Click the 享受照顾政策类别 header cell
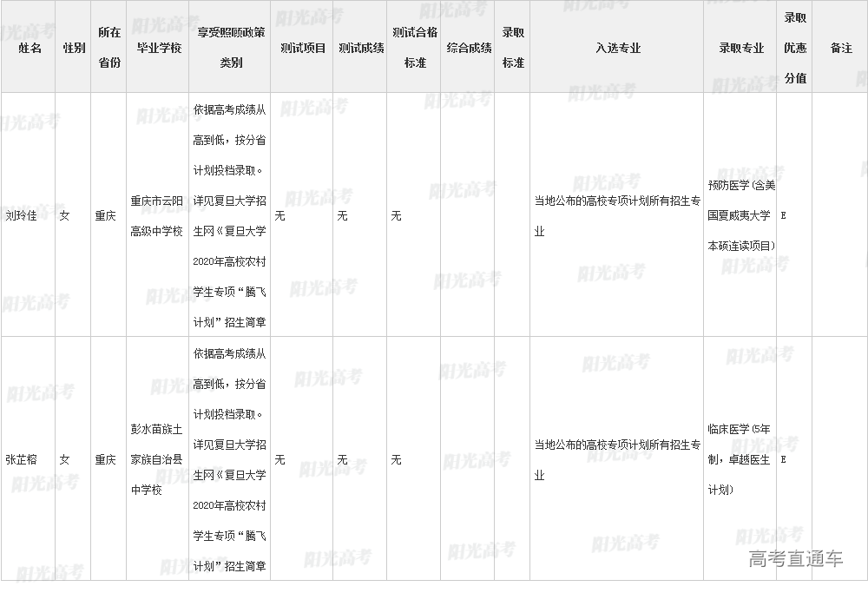The height and width of the screenshot is (593, 868). 231,48
